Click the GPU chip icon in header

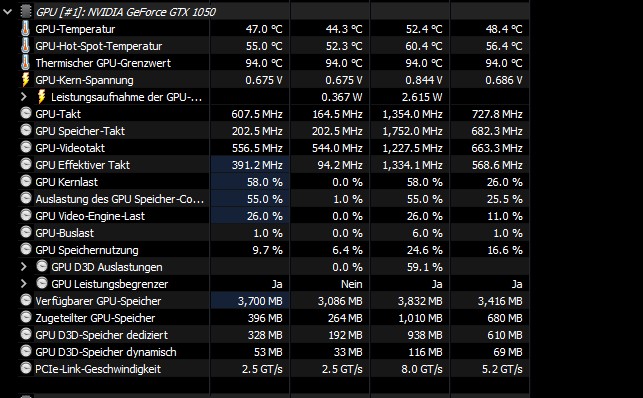tap(26, 11)
